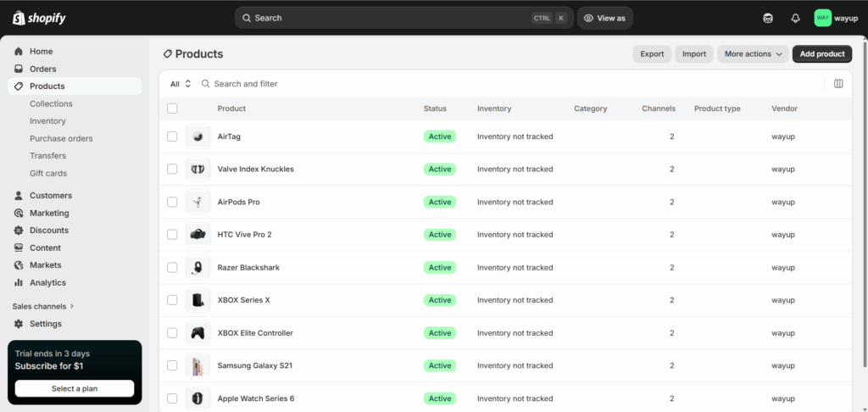Go to Collections in the sidebar
The height and width of the screenshot is (412, 868).
click(51, 103)
